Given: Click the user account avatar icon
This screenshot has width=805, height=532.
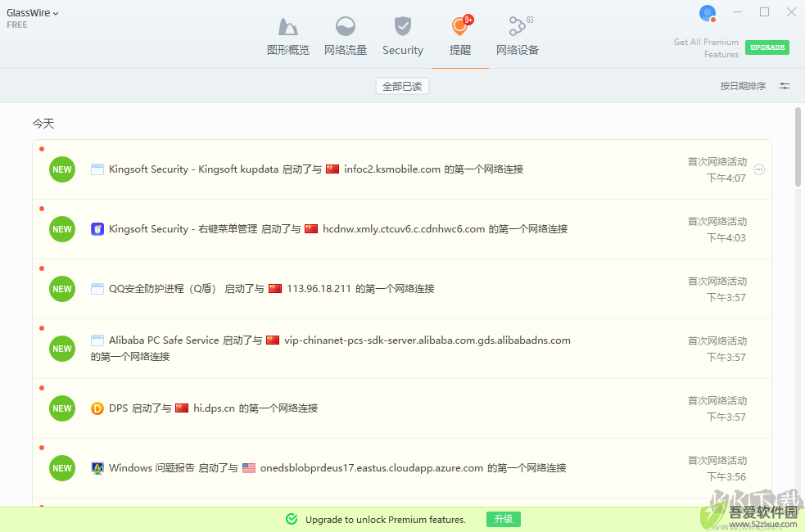Looking at the screenshot, I should point(708,13).
